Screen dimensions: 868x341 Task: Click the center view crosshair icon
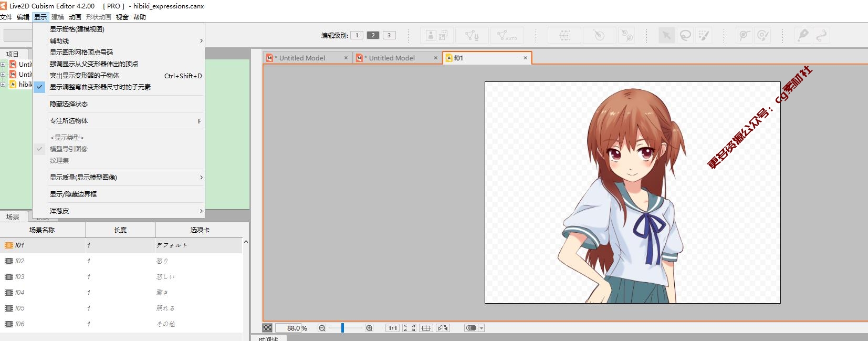[x=426, y=328]
